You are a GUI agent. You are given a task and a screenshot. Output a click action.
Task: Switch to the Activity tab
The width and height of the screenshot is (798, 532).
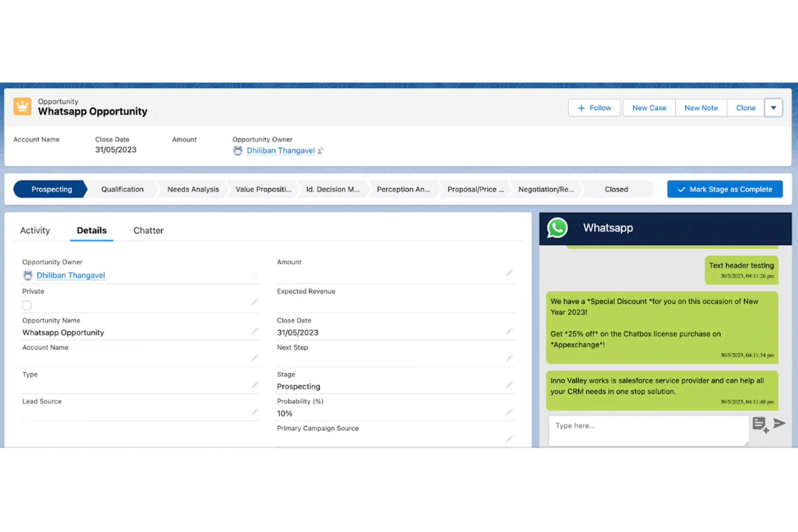pos(35,231)
